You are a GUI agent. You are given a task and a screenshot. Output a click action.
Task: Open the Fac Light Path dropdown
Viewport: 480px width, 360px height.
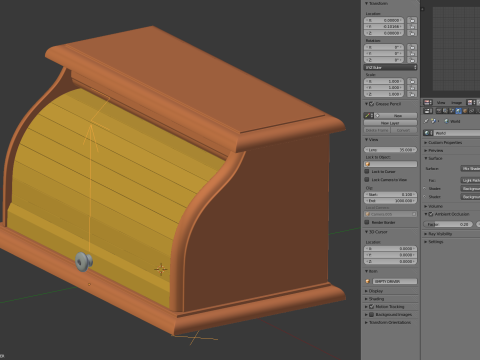click(470, 180)
